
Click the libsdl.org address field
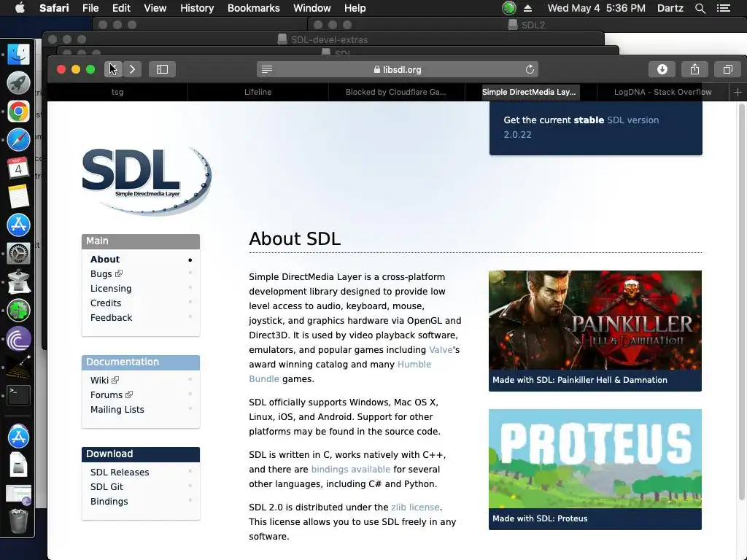click(398, 69)
